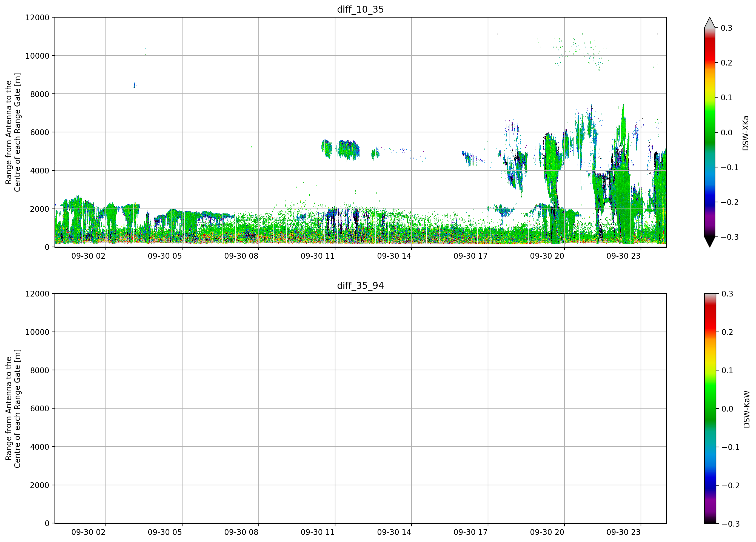
Task: Click the diff_35_94 plot title
Action: (x=360, y=286)
